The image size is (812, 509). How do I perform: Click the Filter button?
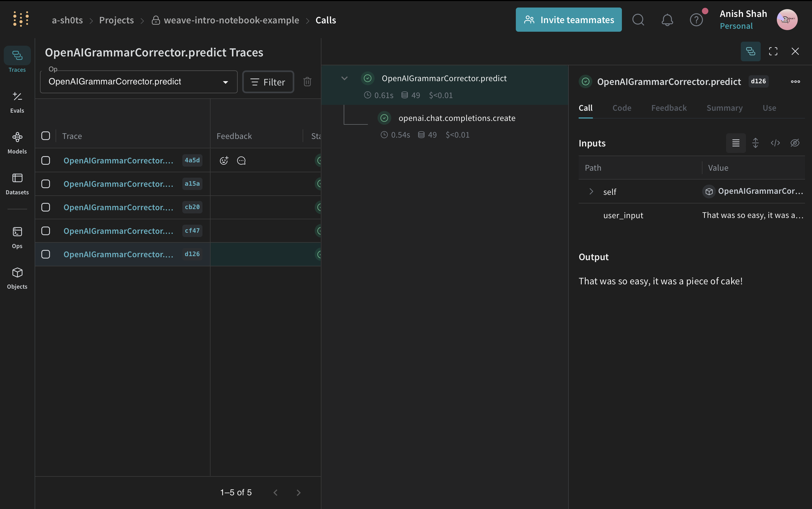coord(268,82)
